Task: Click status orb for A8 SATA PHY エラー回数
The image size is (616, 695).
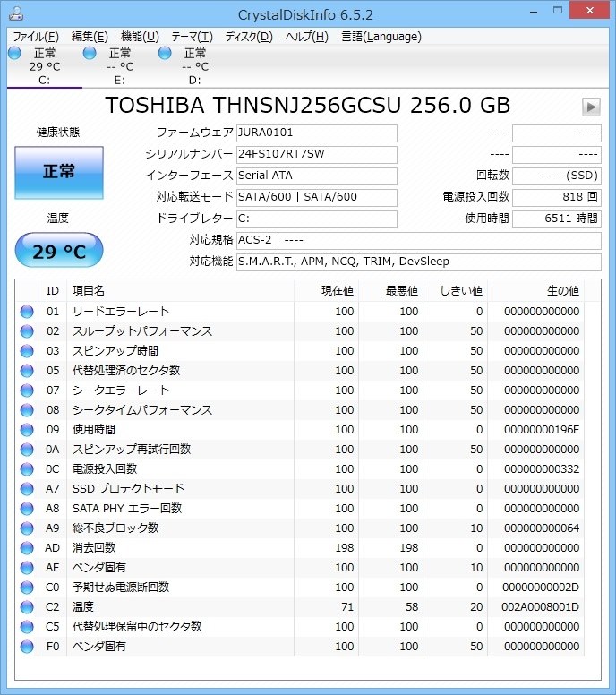Action: tap(27, 509)
